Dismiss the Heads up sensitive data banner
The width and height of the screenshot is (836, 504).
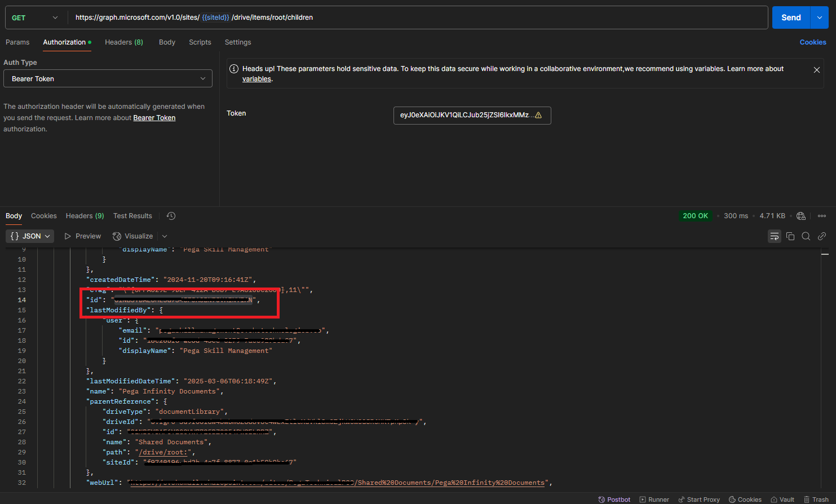pos(816,70)
